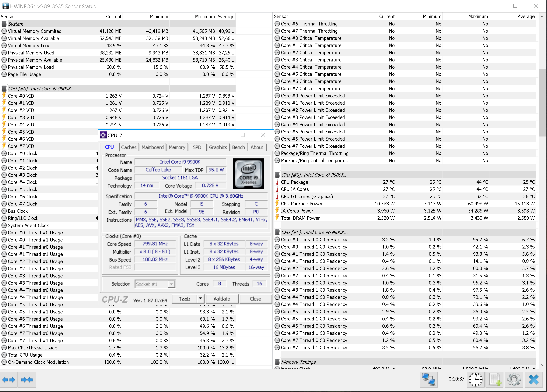
Task: Click the Sensor column header above the System group
Action: [x=38, y=17]
